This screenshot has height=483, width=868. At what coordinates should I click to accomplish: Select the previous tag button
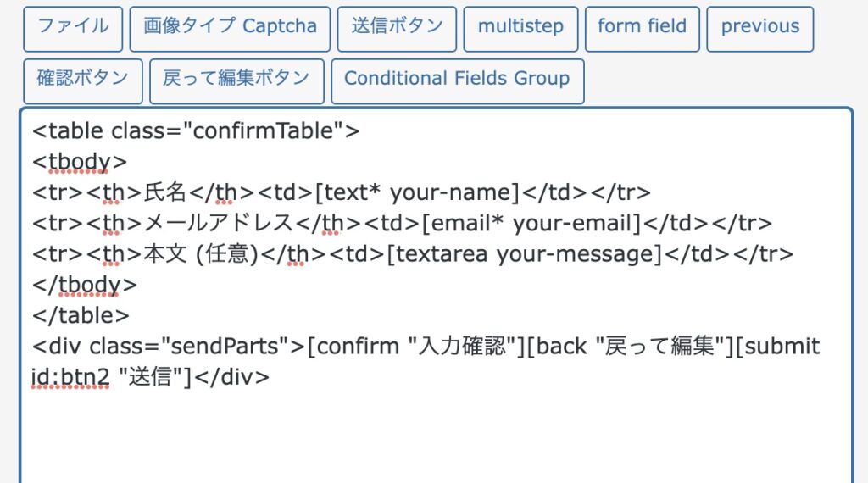[x=759, y=28]
